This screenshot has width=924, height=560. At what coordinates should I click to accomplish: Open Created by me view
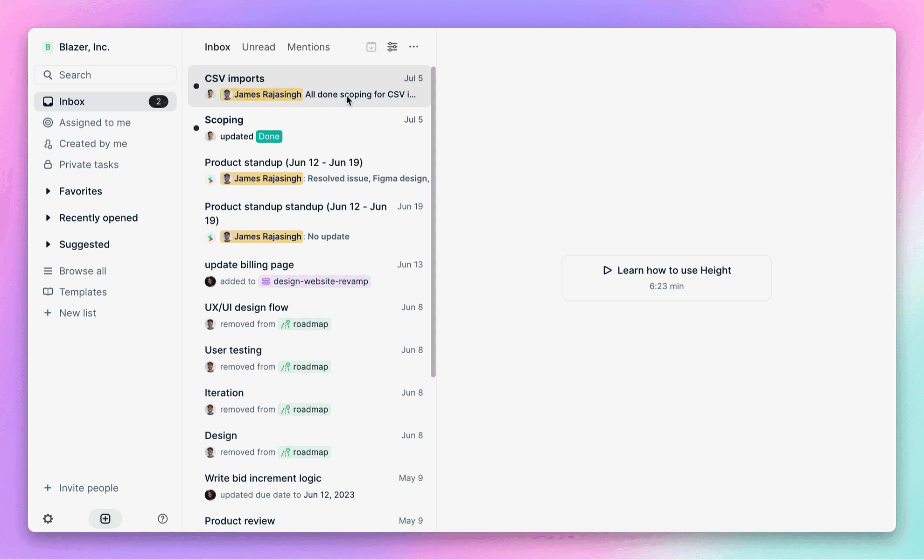pyautogui.click(x=105, y=144)
